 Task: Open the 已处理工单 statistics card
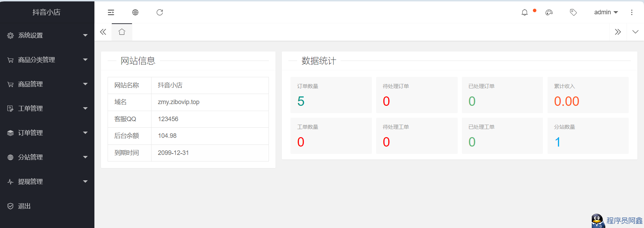502,136
